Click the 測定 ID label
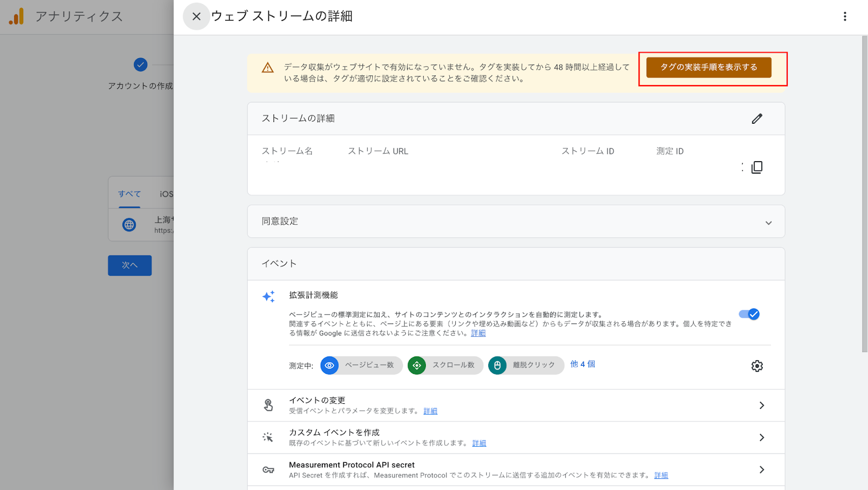The width and height of the screenshot is (868, 490). [x=670, y=151]
